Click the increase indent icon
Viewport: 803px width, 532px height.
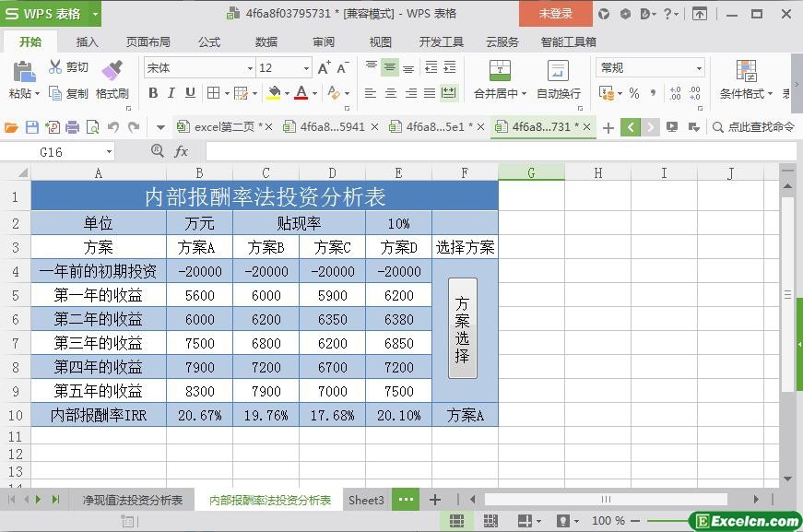pyautogui.click(x=450, y=67)
